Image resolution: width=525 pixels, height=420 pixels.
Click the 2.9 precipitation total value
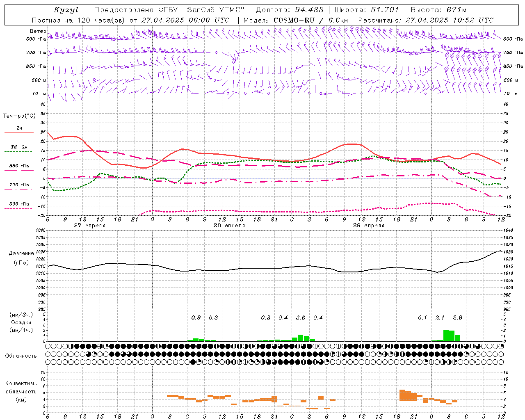457,317
